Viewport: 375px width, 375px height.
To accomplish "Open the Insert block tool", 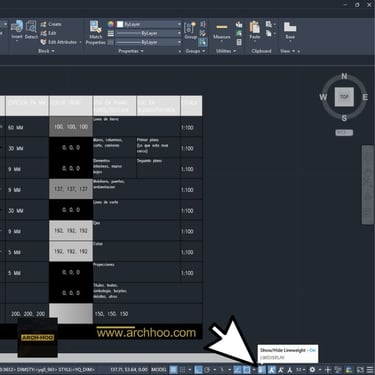I will pos(17,30).
